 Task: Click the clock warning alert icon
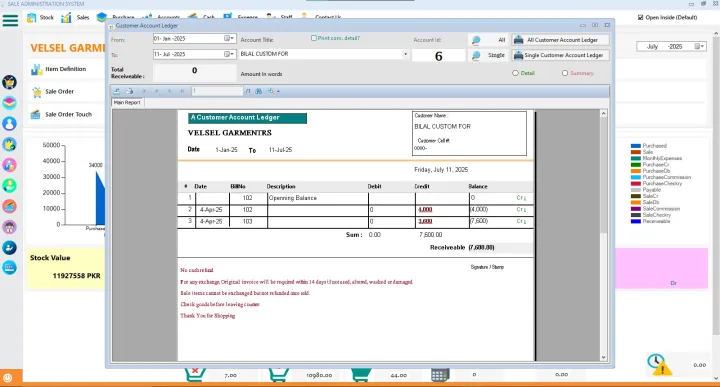(x=659, y=364)
